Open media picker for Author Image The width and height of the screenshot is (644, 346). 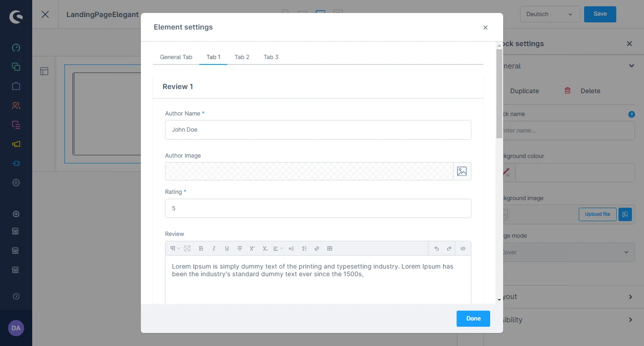click(x=462, y=171)
